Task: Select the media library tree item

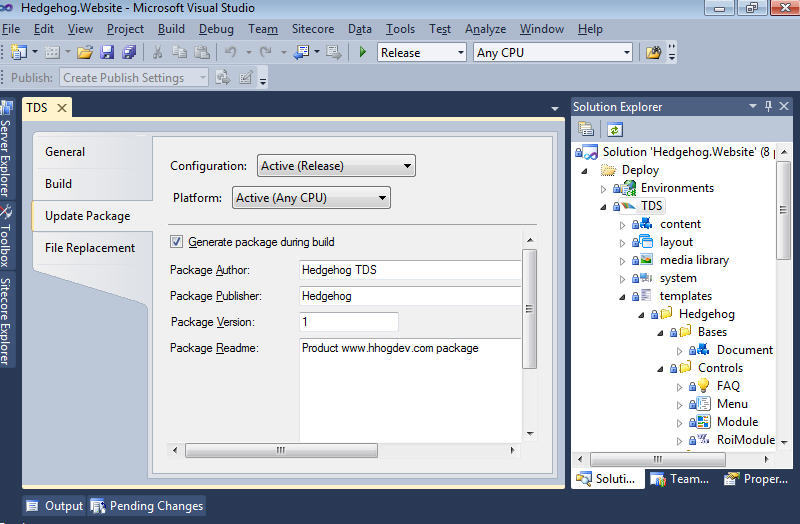Action: (694, 260)
